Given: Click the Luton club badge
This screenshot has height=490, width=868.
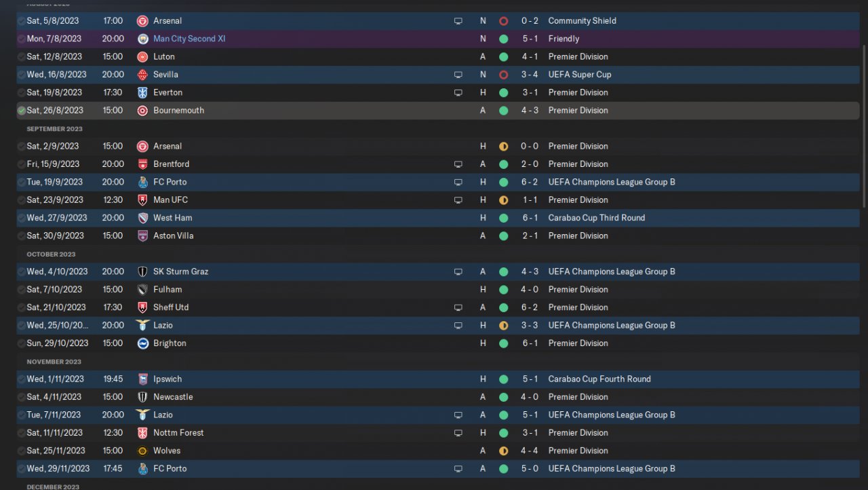Looking at the screenshot, I should tap(142, 57).
